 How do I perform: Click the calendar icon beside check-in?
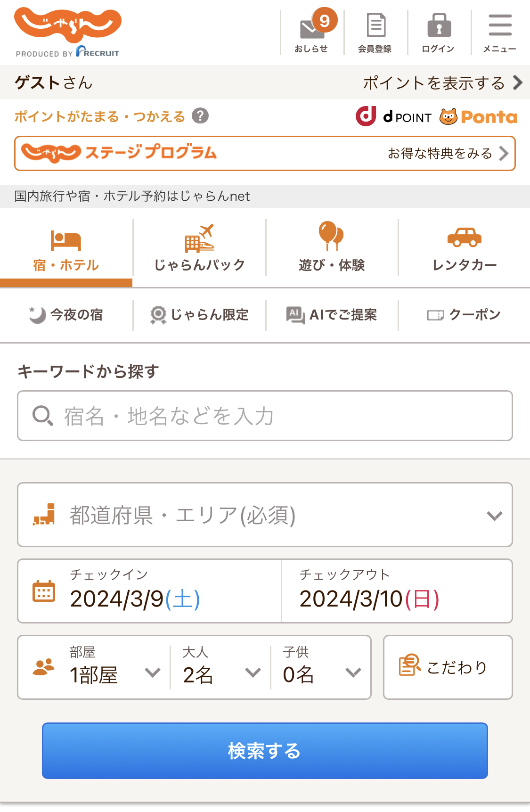click(x=44, y=591)
